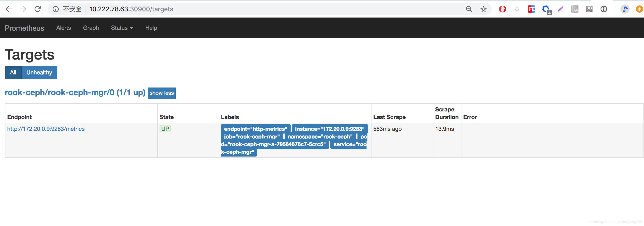Click the zoom magnifier icon in address bar
Viewport: 644px width, 226px height.
pos(469,9)
